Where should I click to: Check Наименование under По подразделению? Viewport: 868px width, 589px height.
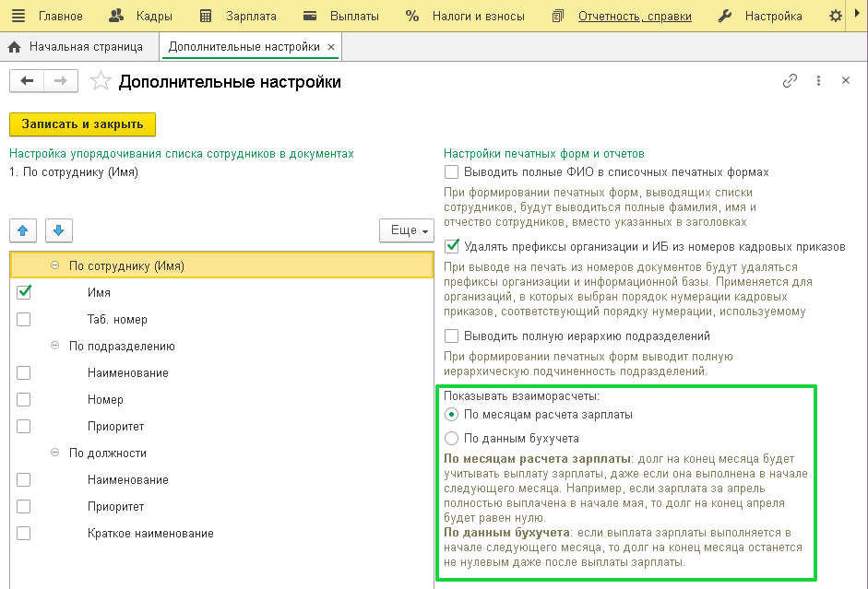pos(24,372)
